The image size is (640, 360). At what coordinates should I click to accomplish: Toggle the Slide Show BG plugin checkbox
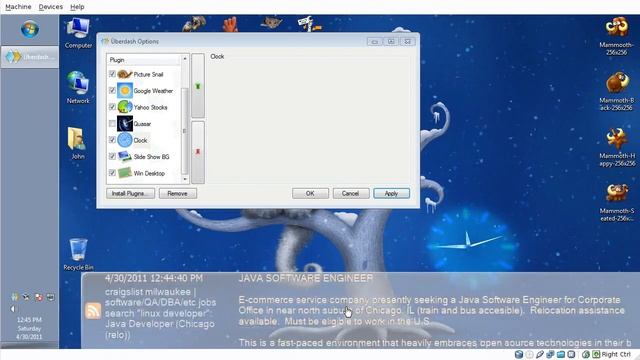[x=112, y=156]
